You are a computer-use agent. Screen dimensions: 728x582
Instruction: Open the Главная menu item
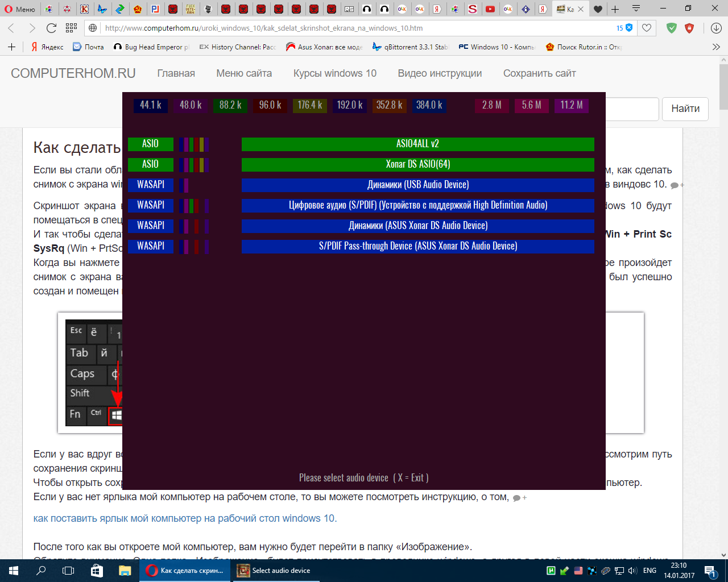[176, 73]
